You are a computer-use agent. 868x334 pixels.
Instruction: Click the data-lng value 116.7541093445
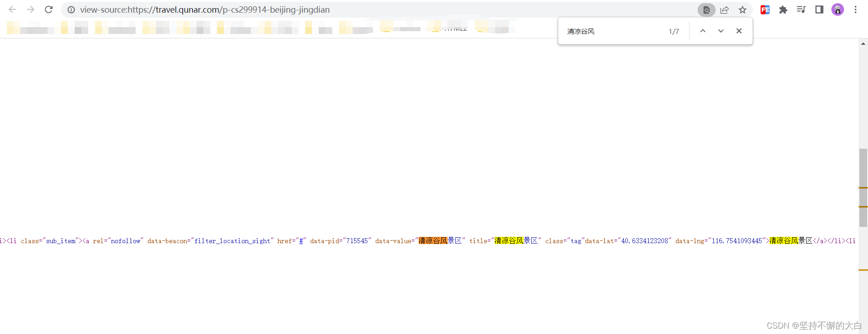737,241
